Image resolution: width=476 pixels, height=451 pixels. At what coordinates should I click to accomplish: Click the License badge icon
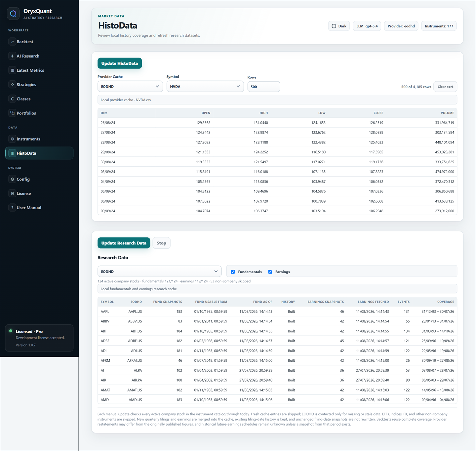[x=12, y=193]
